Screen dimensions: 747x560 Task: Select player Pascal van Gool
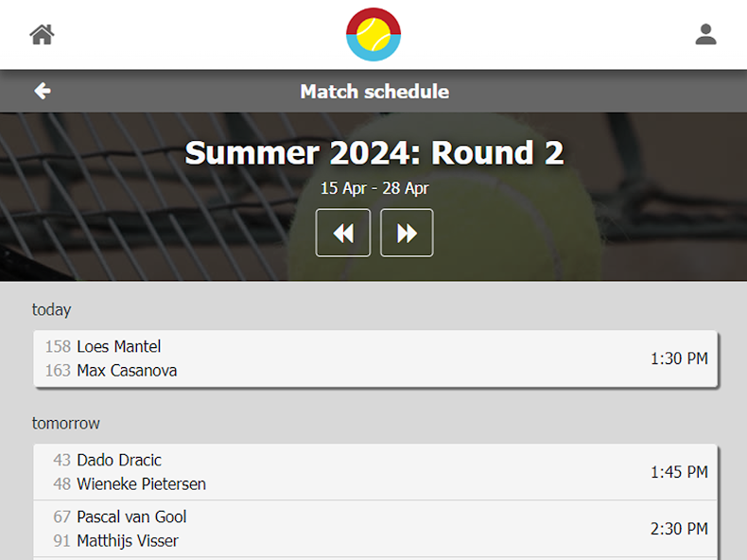tap(131, 517)
